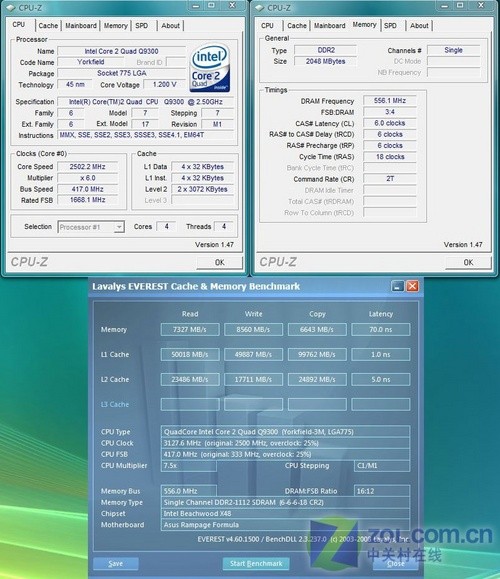Screen dimensions: 500x579
Task: Click L2 Cache Copy result 24892 MB/s
Action: (317, 379)
